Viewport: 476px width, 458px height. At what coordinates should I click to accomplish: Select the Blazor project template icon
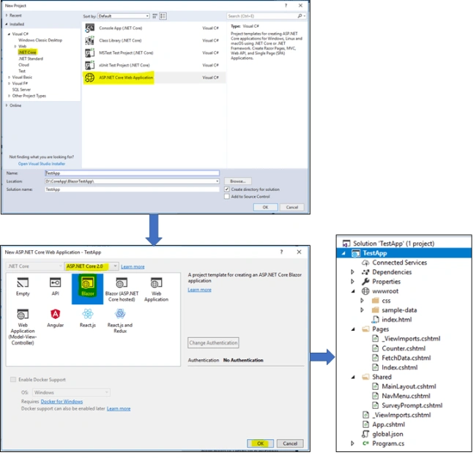pyautogui.click(x=88, y=284)
